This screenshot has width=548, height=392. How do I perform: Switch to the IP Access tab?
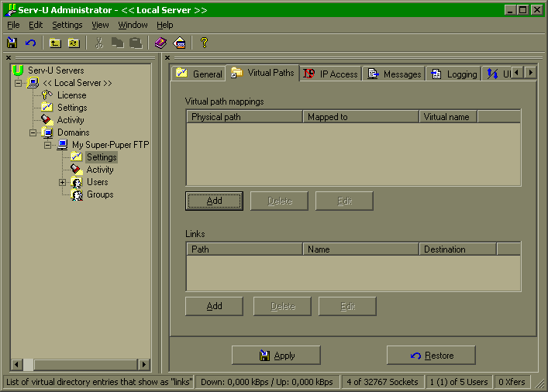click(x=330, y=74)
